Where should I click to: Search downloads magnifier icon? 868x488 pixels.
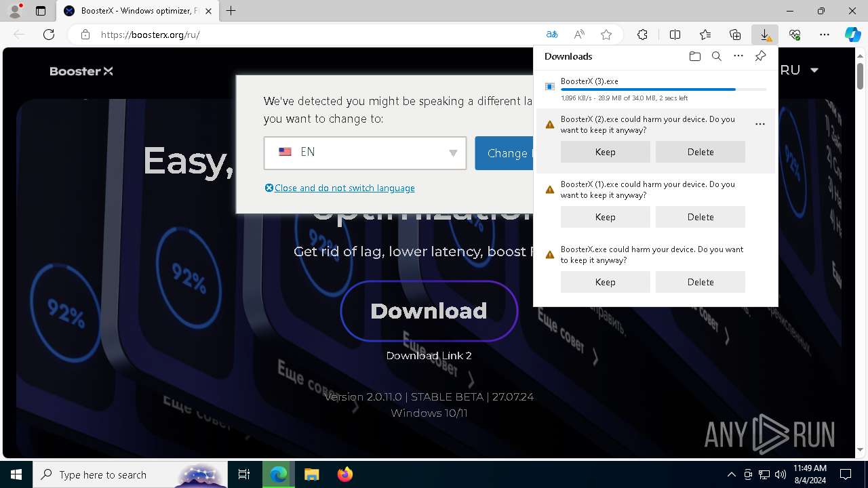(716, 56)
